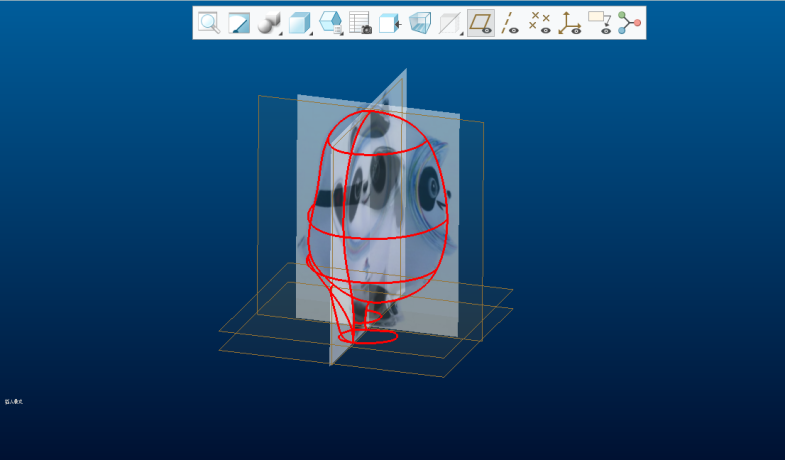
Task: Enable the Perspective View wireframe cube icon
Action: tap(420, 23)
